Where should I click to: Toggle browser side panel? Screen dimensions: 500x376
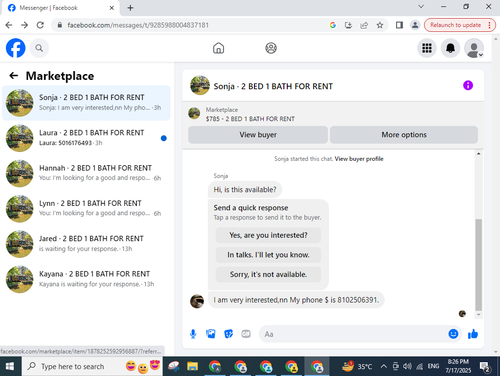(399, 25)
